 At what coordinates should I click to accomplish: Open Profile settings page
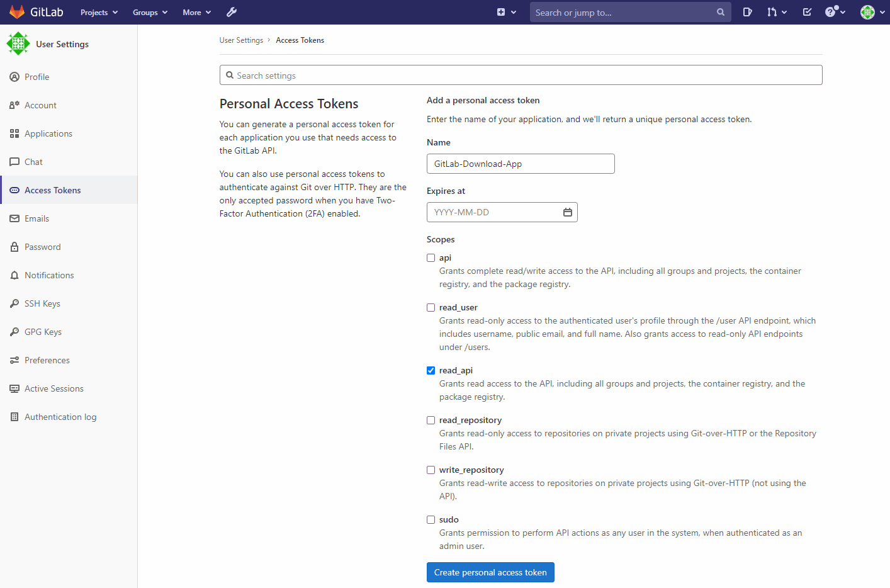69,77
